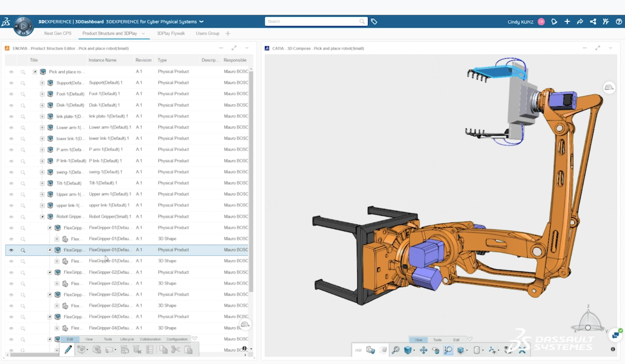This screenshot has height=364, width=625.
Task: Open the platform dropdown after Cyber Physical Systems
Action: (x=202, y=22)
